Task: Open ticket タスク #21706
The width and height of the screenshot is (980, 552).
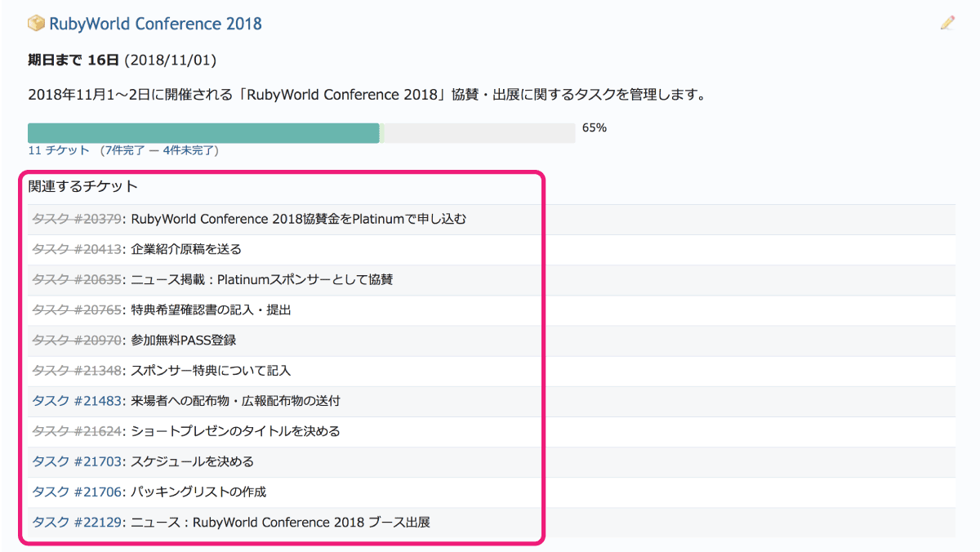Action: tap(78, 492)
